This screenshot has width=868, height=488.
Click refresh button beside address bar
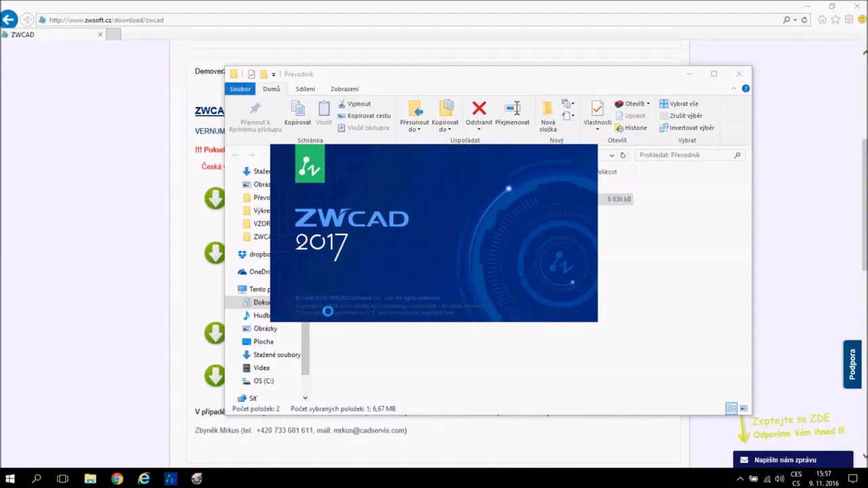pyautogui.click(x=623, y=155)
